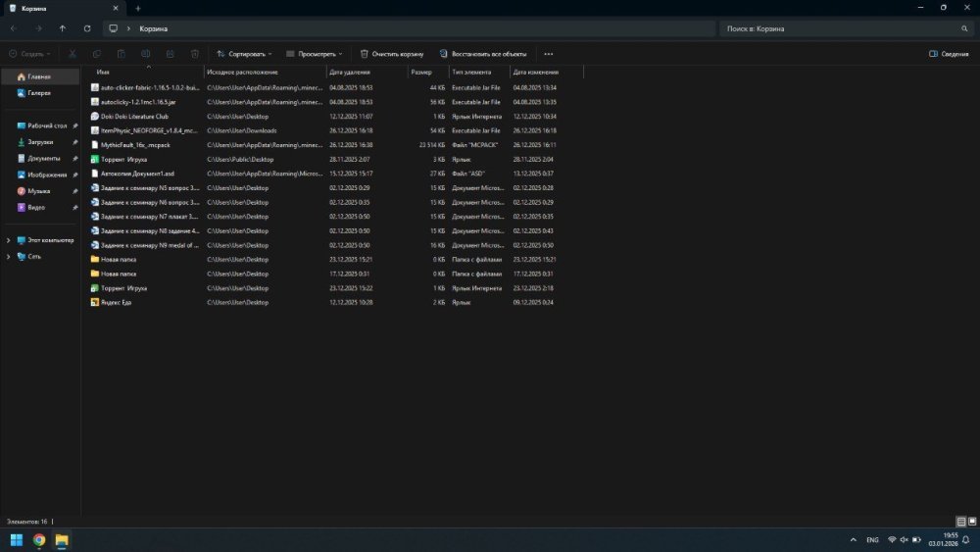Unpin Документы via its pin icon
Image resolution: width=980 pixels, height=552 pixels.
(x=75, y=158)
